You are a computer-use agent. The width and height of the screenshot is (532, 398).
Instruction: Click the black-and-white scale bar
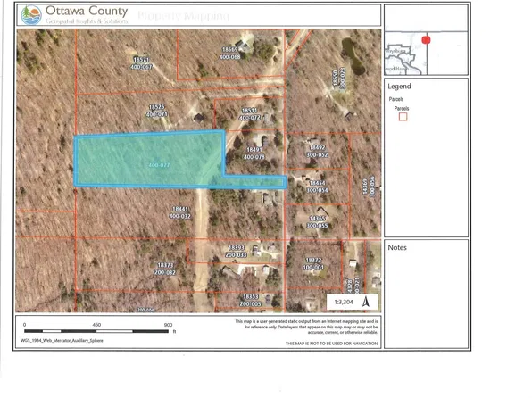coord(96,331)
